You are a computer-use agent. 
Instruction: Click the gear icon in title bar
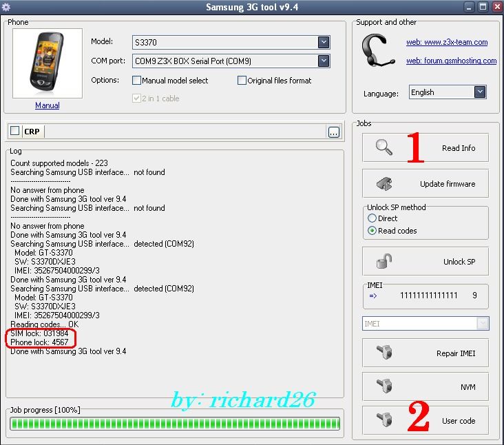point(6,7)
